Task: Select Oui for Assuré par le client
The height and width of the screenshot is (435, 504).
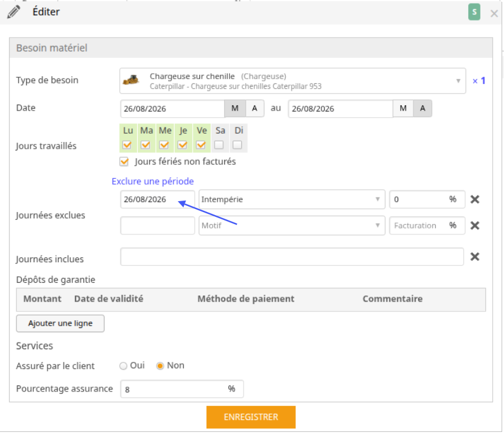Action: [123, 366]
